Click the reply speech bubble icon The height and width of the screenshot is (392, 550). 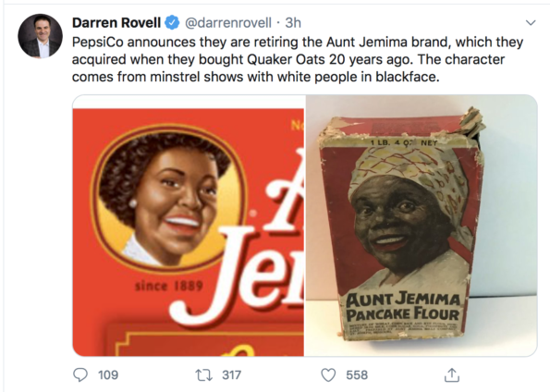80,374
